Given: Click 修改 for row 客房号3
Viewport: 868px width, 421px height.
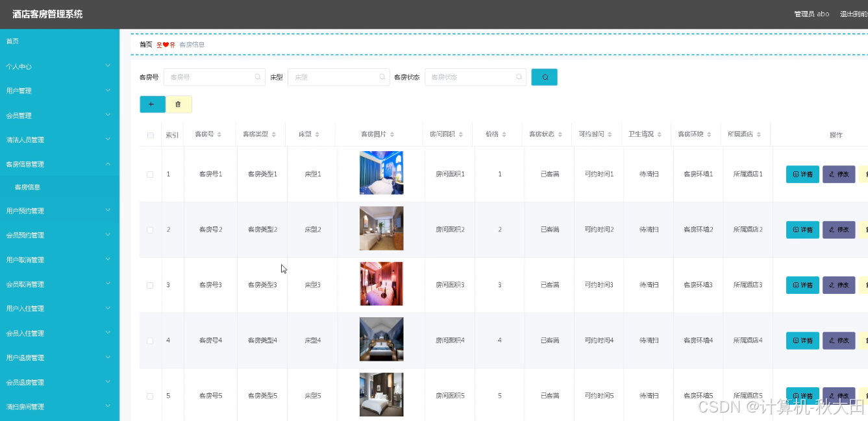Looking at the screenshot, I should pos(839,285).
